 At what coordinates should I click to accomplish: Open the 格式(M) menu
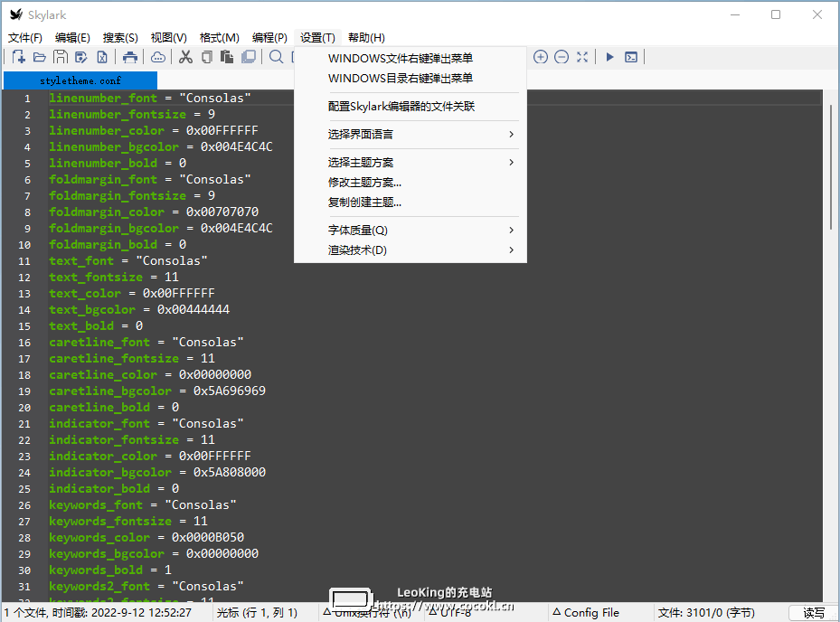(220, 37)
